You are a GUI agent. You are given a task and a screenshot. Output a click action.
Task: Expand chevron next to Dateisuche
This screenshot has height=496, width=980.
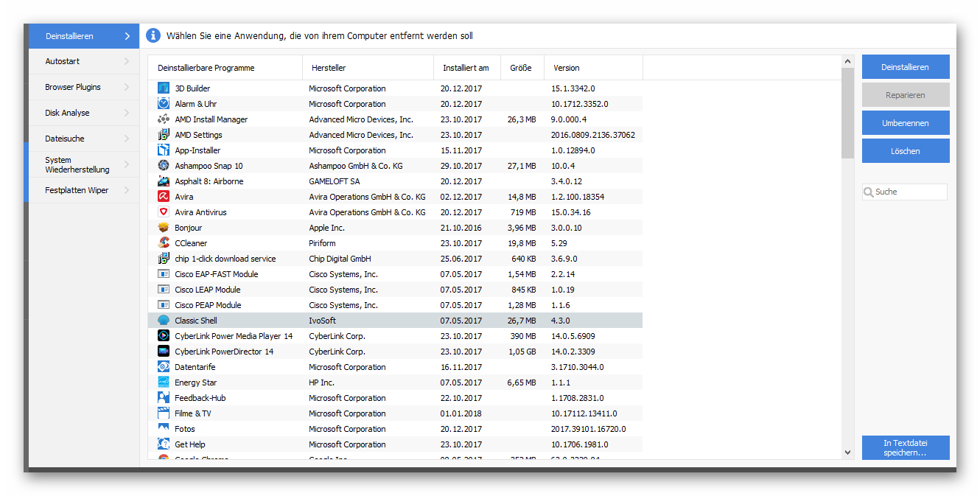pos(127,139)
